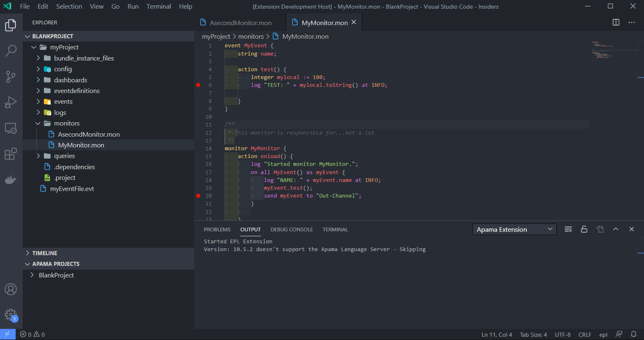Maximize the bottom panel with the chevron
Viewport: 644px width, 340px height.
616,229
